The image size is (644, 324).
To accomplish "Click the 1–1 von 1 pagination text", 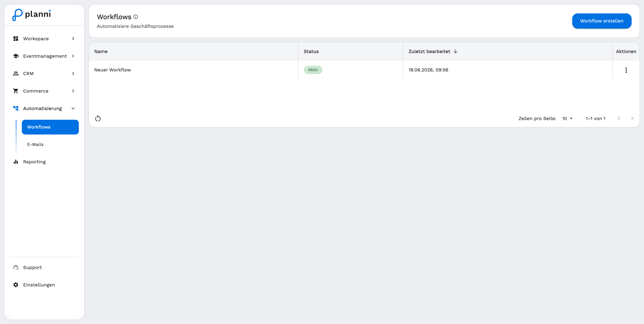I will 596,119.
